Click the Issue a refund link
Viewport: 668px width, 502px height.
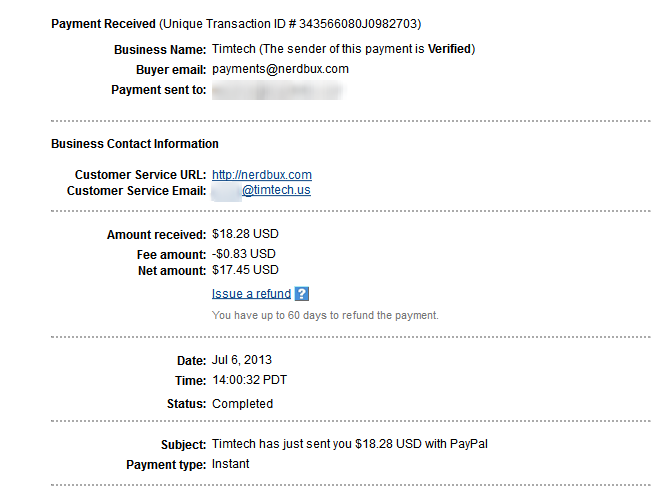point(251,294)
